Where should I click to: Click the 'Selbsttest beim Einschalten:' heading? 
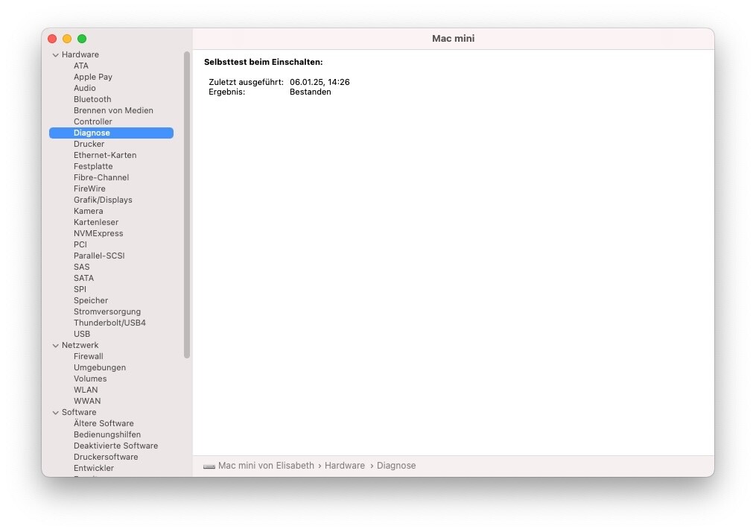[x=263, y=62]
